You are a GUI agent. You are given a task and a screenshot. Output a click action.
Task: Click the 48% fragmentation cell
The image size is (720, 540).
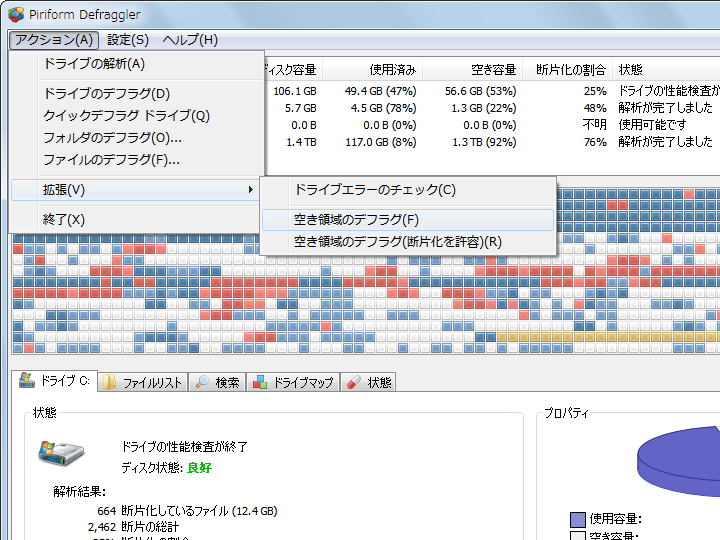tap(595, 108)
